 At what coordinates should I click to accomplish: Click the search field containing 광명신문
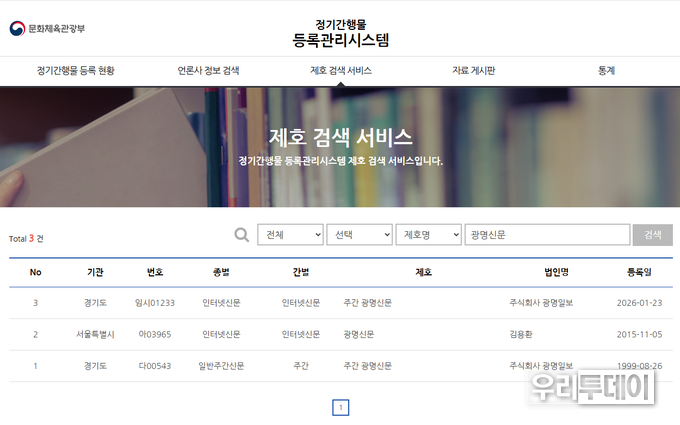546,235
